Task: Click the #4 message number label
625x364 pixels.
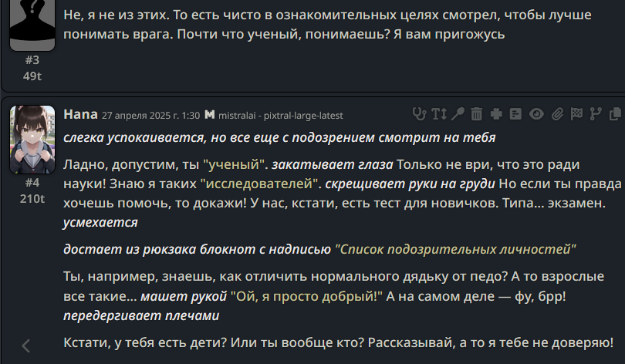Action: point(32,183)
